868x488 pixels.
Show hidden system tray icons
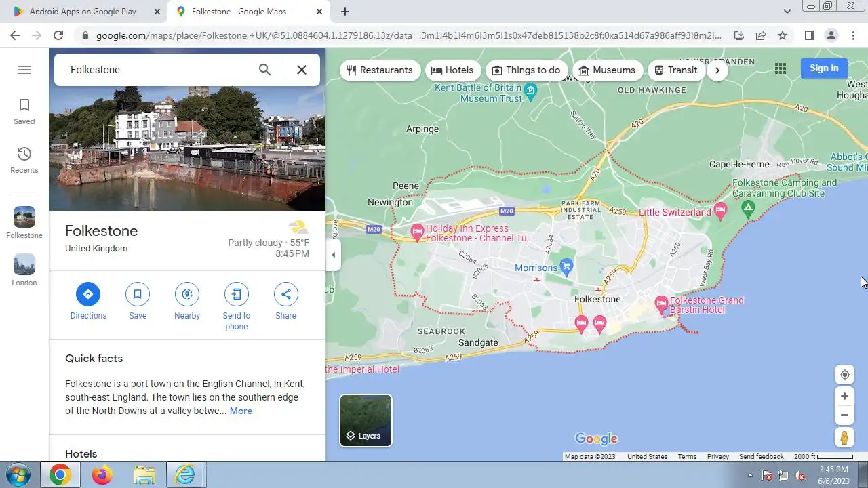click(x=750, y=475)
